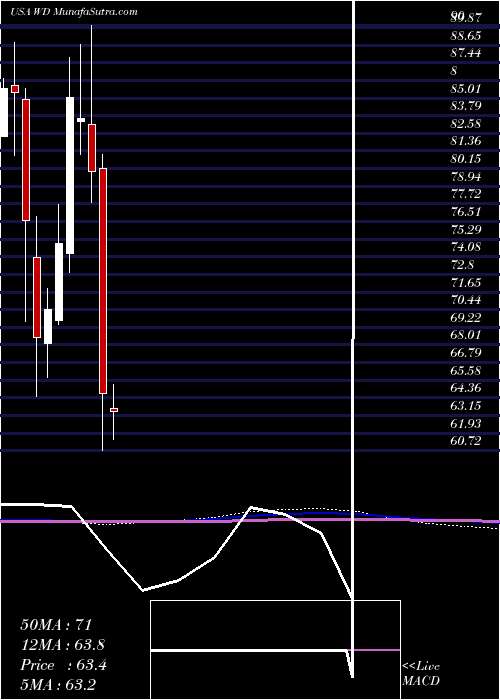
Task: Select the 71.65 price axis label
Action: pyautogui.click(x=466, y=282)
